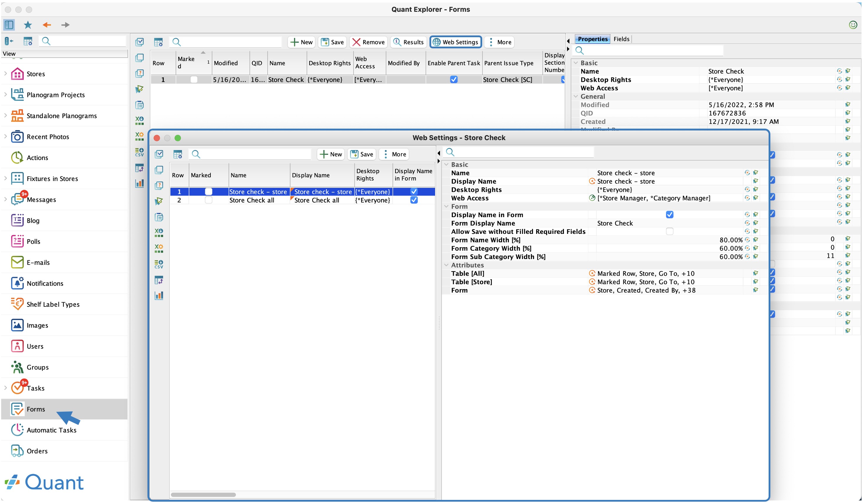Expand the Tasks tree node
The height and width of the screenshot is (504, 863).
point(6,388)
